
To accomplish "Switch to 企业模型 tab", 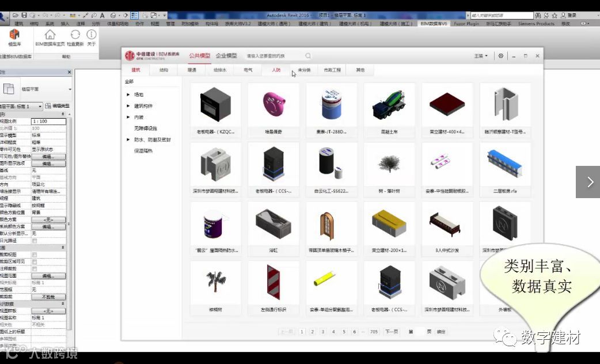I will [x=226, y=56].
